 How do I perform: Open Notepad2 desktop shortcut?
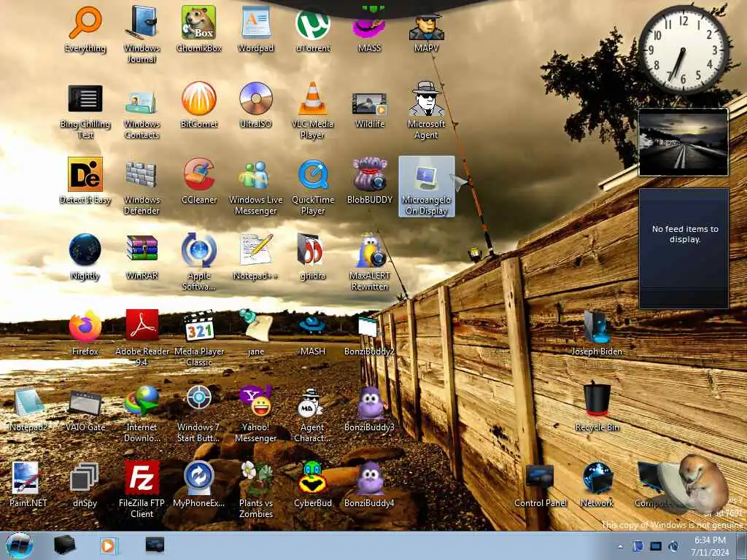[28, 410]
